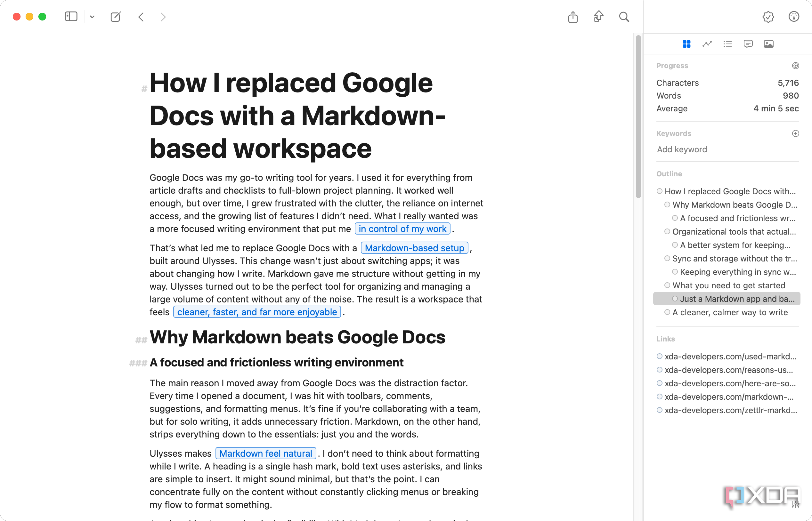Toggle the sidebar panel icon

pyautogui.click(x=71, y=17)
